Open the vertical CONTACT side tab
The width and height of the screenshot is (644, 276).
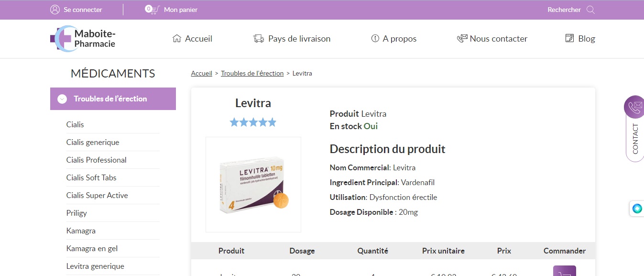[635, 139]
